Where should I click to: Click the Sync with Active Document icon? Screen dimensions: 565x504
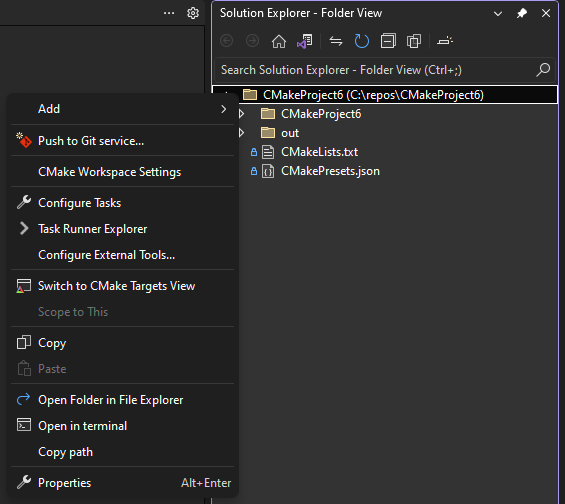(336, 41)
